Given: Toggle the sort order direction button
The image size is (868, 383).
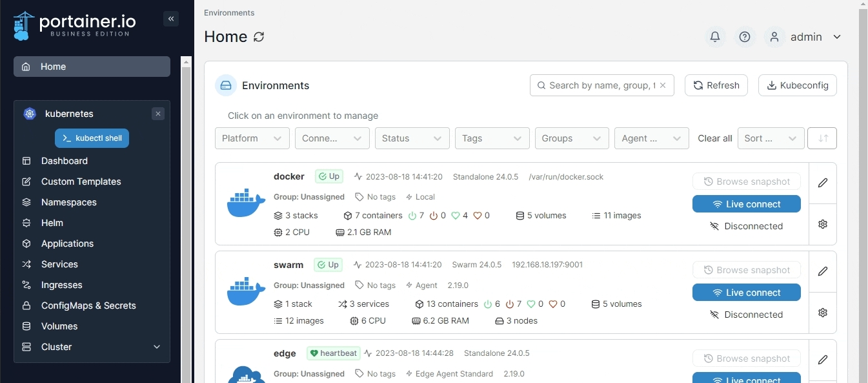Looking at the screenshot, I should point(822,138).
